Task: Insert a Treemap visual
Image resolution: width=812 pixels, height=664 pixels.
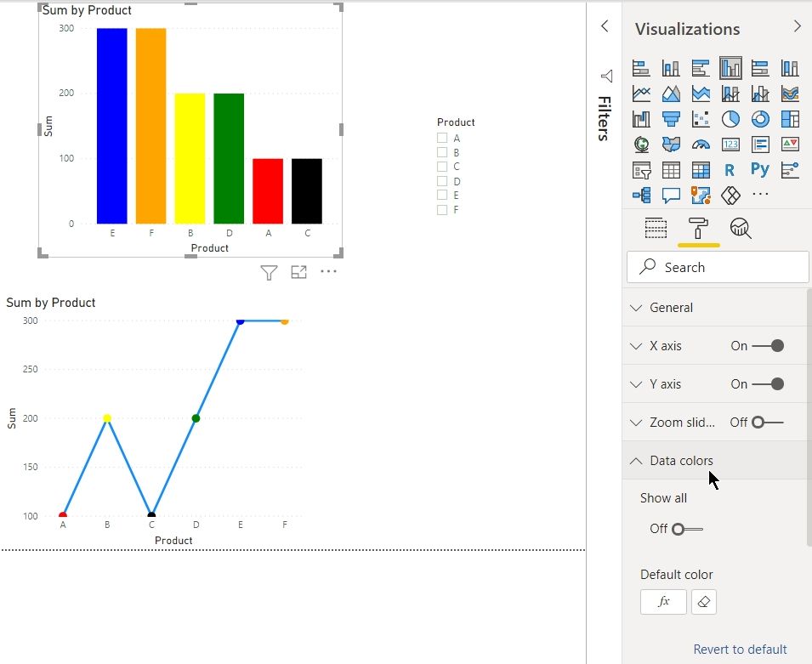Action: [x=790, y=119]
